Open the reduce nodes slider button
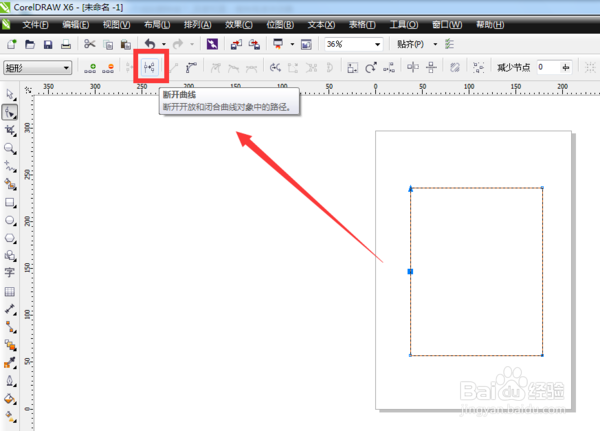This screenshot has height=431, width=600. [x=566, y=67]
